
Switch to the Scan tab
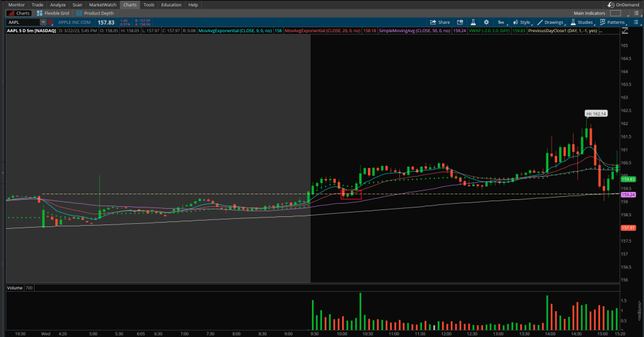click(77, 5)
